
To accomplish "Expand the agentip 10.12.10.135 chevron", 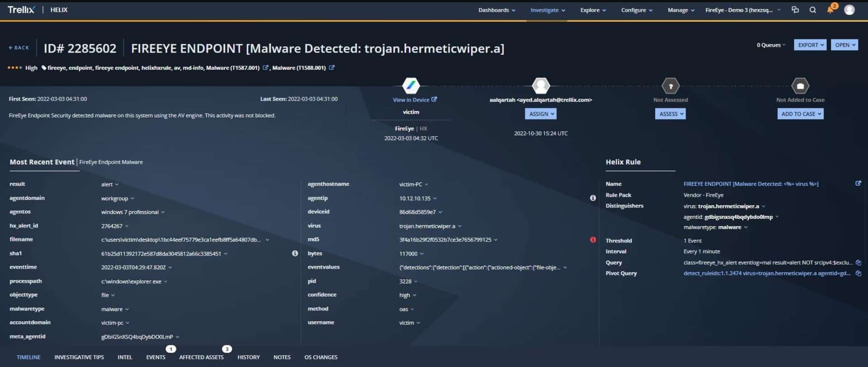I will pyautogui.click(x=435, y=198).
